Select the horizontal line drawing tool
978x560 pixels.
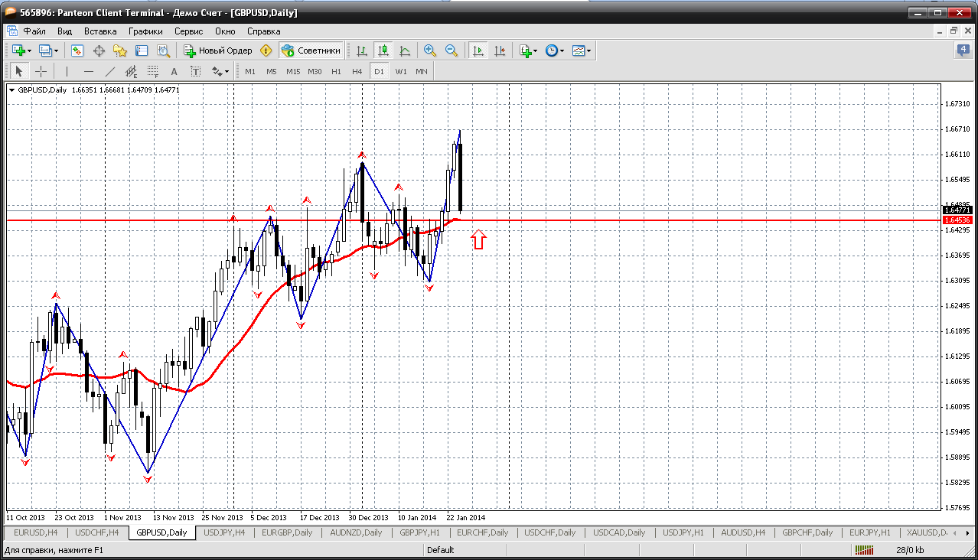pyautogui.click(x=88, y=71)
